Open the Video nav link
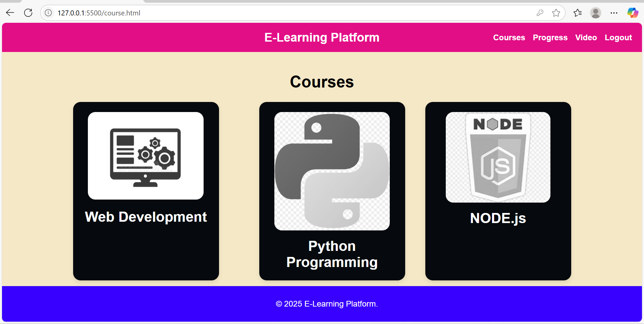The width and height of the screenshot is (644, 324). pyautogui.click(x=586, y=38)
